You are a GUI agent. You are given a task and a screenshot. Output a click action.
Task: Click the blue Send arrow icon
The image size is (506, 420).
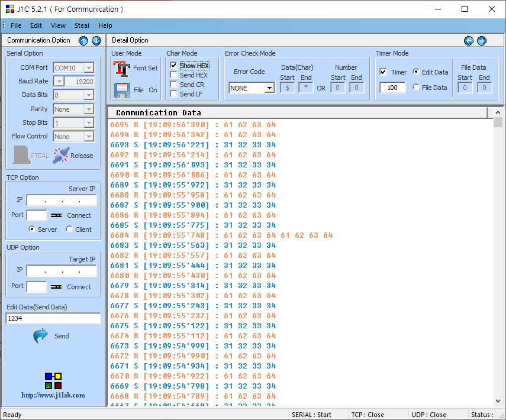[x=41, y=336]
